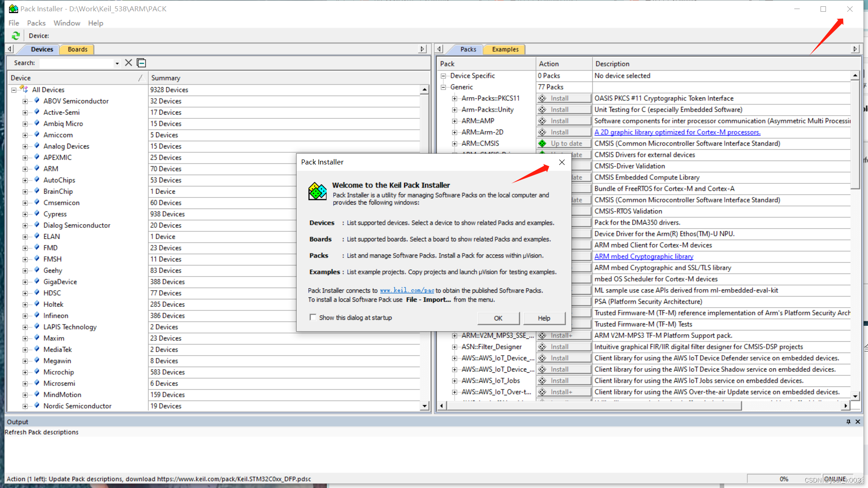Open the ARM mbed Cryptographic library link
868x488 pixels.
(644, 257)
